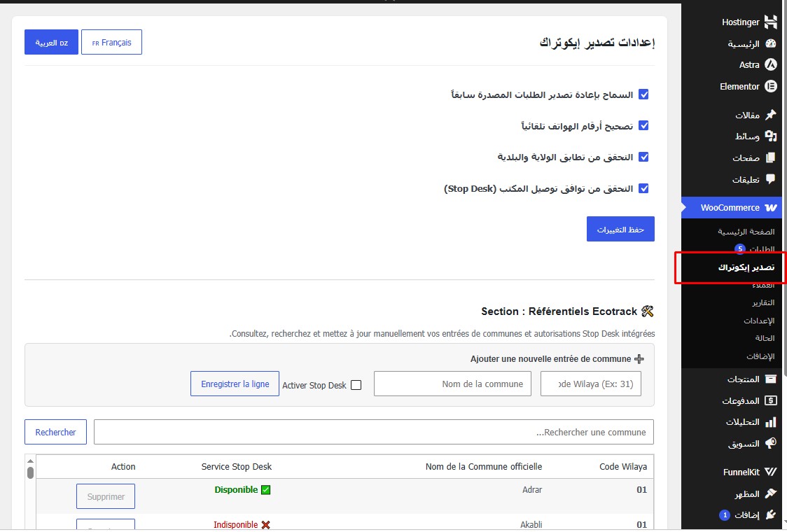
Task: Click the brush icon for المظهر
Action: [770, 494]
